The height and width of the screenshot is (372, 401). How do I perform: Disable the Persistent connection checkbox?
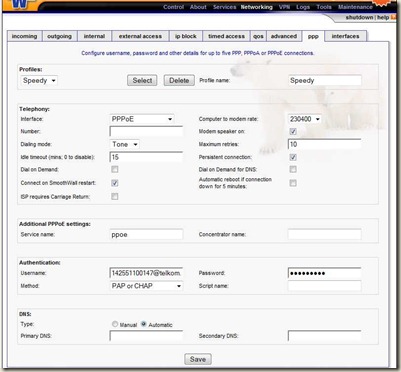click(x=293, y=157)
